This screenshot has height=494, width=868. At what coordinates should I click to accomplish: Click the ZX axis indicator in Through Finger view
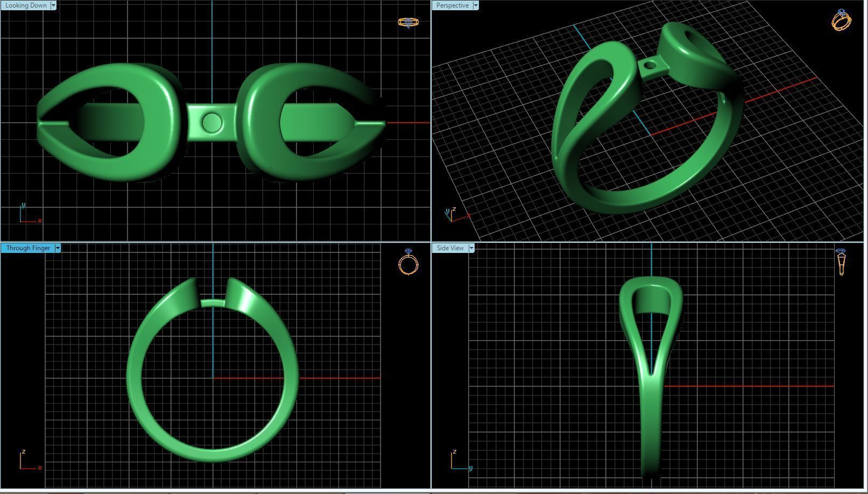(30, 461)
